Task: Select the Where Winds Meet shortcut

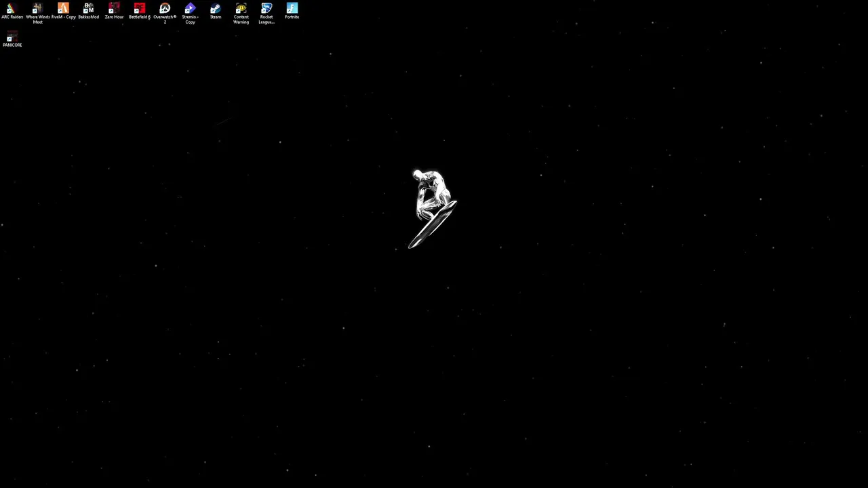Action: tap(37, 13)
